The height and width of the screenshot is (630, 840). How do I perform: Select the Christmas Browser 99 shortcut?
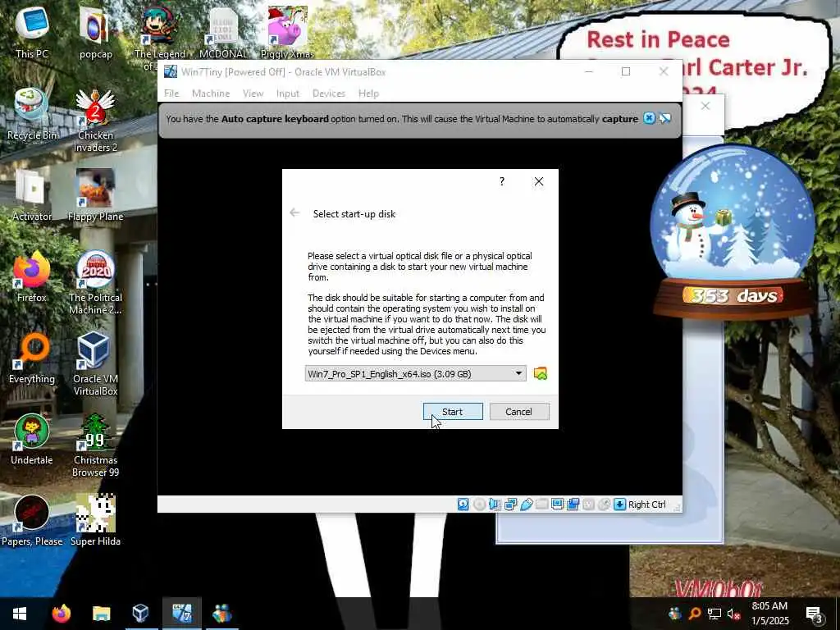(x=95, y=445)
